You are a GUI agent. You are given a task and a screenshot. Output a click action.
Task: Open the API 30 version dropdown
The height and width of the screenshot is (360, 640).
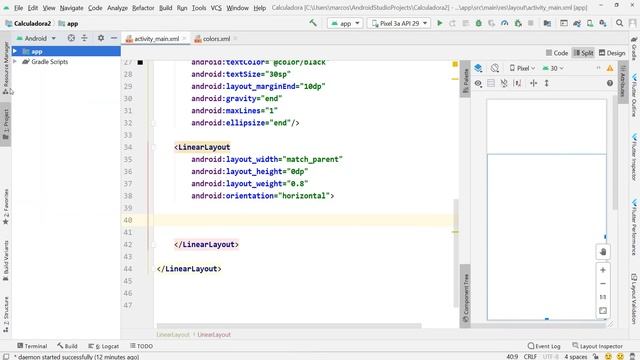553,68
